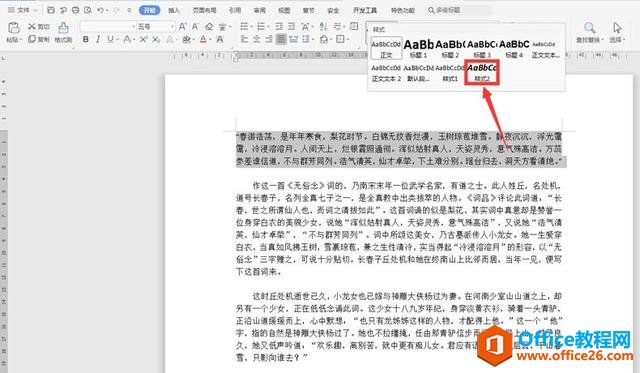The height and width of the screenshot is (373, 640).
Task: Expand the font color dropdown arrow
Action: pos(210,40)
